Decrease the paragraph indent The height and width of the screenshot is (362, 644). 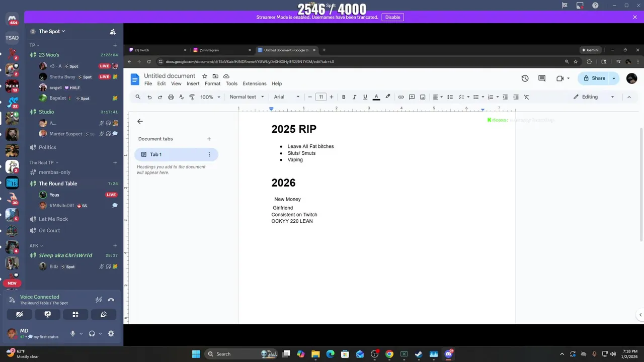click(505, 97)
